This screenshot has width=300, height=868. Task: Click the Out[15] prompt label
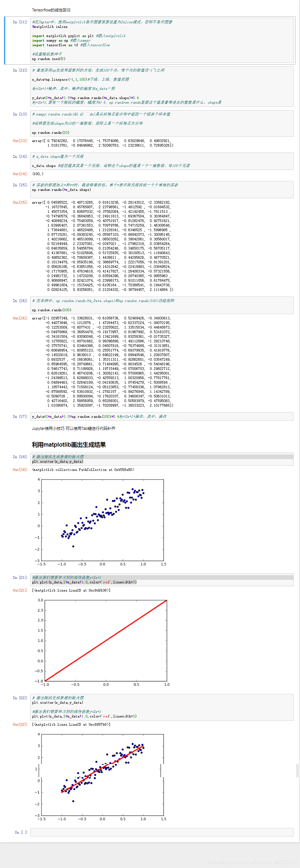click(x=20, y=203)
